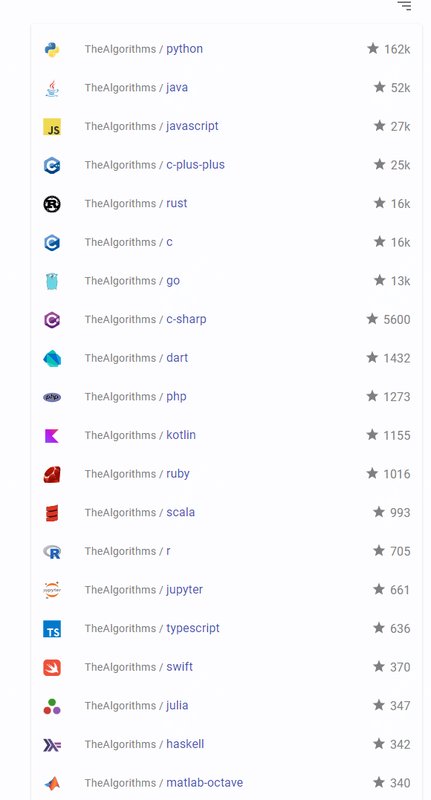Screen dimensions: 431x800
Task: Click the Julia three-dots icon
Action: tap(52, 706)
